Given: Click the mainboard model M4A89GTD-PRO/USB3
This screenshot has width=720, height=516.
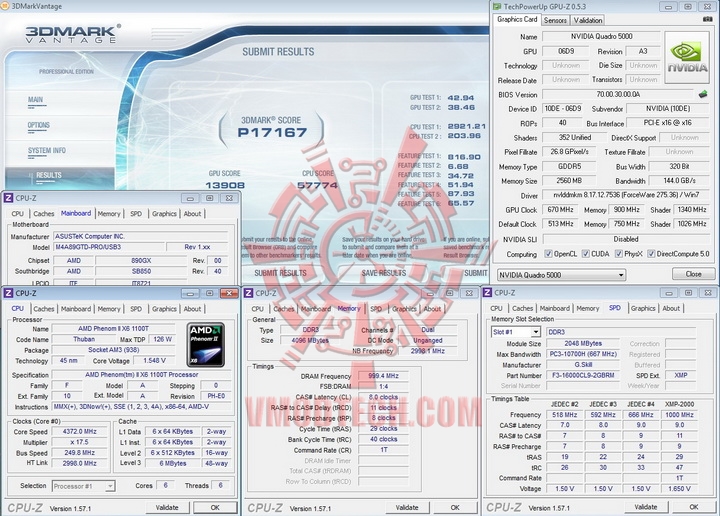Looking at the screenshot, I should point(109,247).
